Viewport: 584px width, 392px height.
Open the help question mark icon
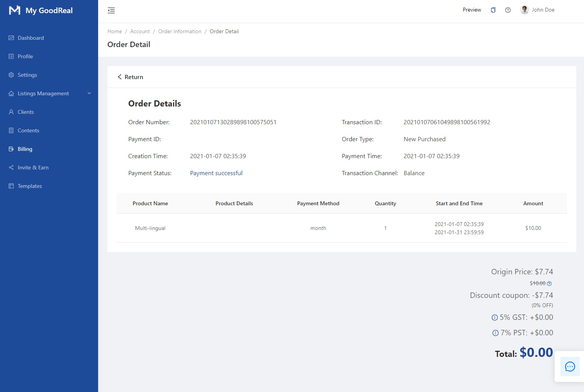click(508, 10)
